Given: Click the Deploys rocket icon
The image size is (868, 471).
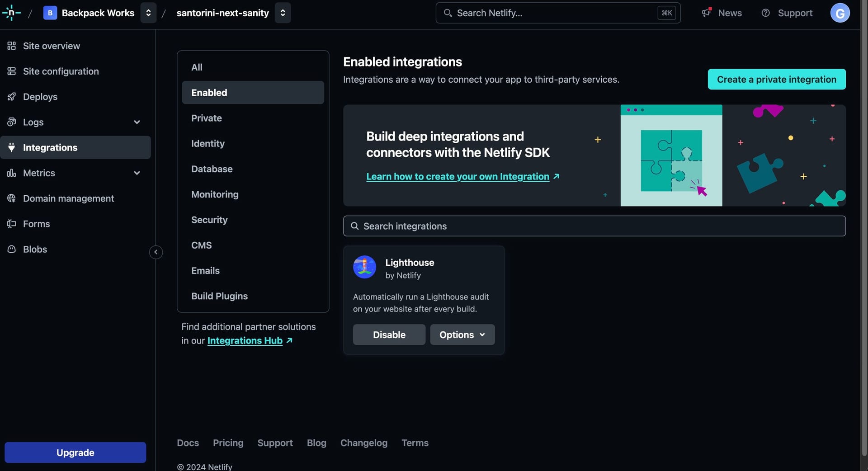Looking at the screenshot, I should pos(12,97).
